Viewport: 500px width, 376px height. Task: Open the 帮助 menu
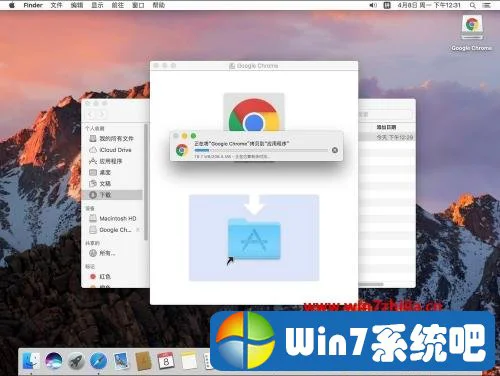(x=158, y=5)
